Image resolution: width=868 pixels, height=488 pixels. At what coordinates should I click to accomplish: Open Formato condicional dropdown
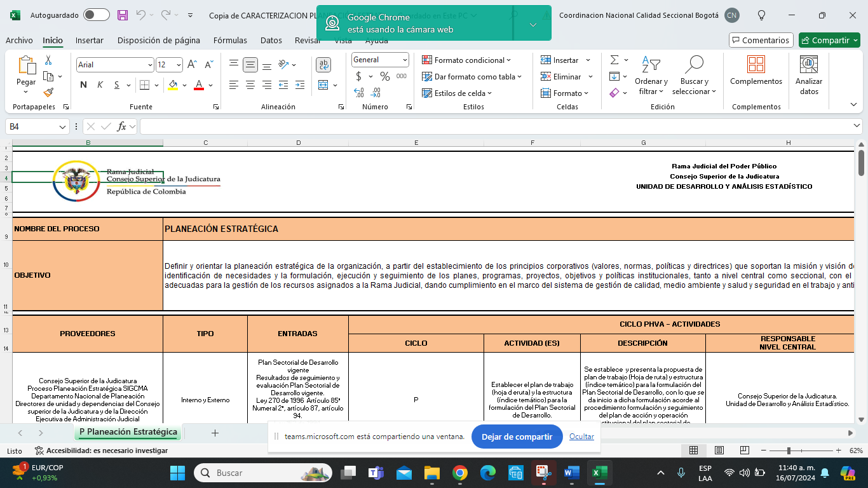pos(466,60)
